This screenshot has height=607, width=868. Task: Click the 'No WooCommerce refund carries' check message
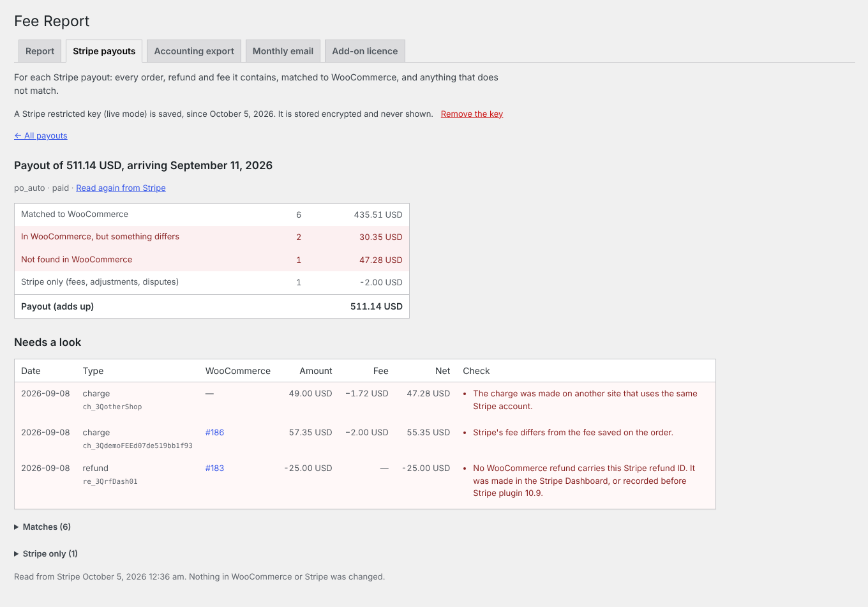(584, 481)
